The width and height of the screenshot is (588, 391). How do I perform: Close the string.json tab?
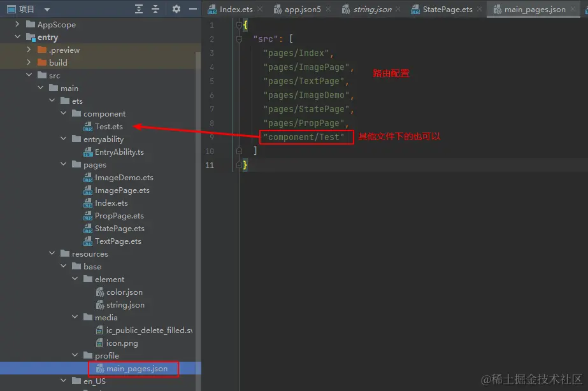point(398,9)
